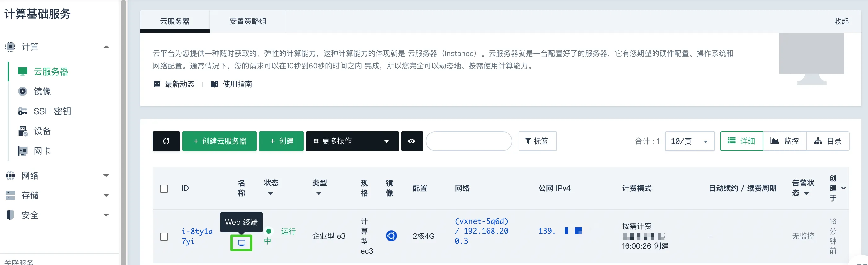Open SSH 密钥 in the sidebar menu
The height and width of the screenshot is (265, 868).
[52, 111]
